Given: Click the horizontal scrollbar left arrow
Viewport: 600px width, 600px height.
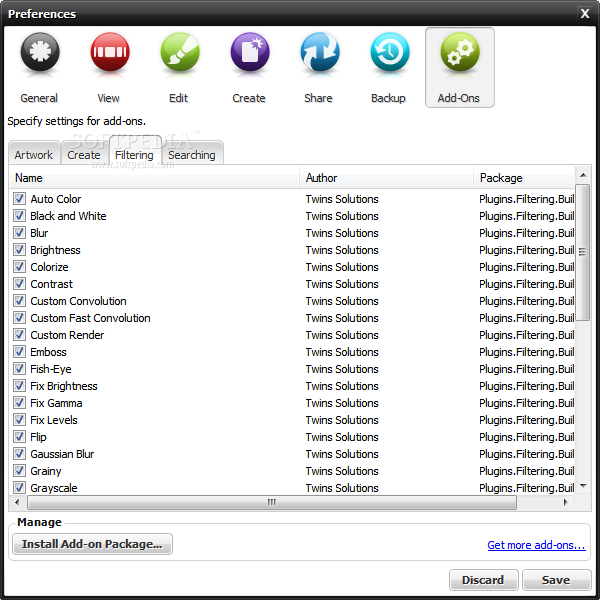Looking at the screenshot, I should pyautogui.click(x=17, y=502).
